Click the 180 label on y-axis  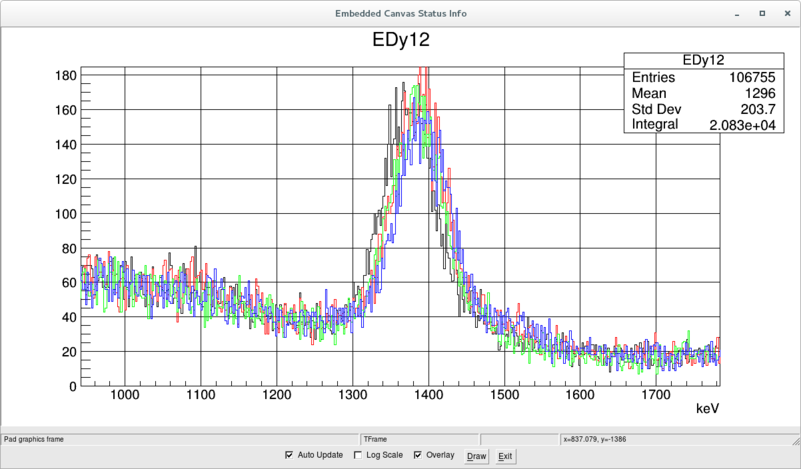pyautogui.click(x=66, y=76)
